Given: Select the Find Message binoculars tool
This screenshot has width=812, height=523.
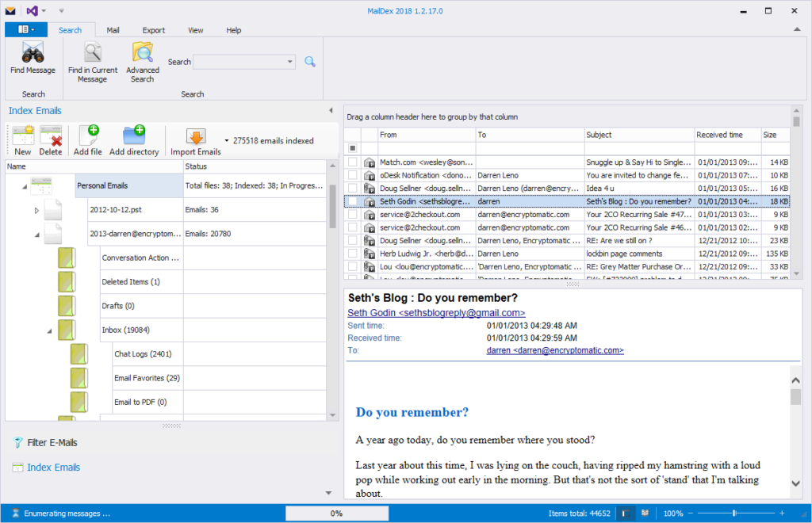Looking at the screenshot, I should (x=32, y=59).
